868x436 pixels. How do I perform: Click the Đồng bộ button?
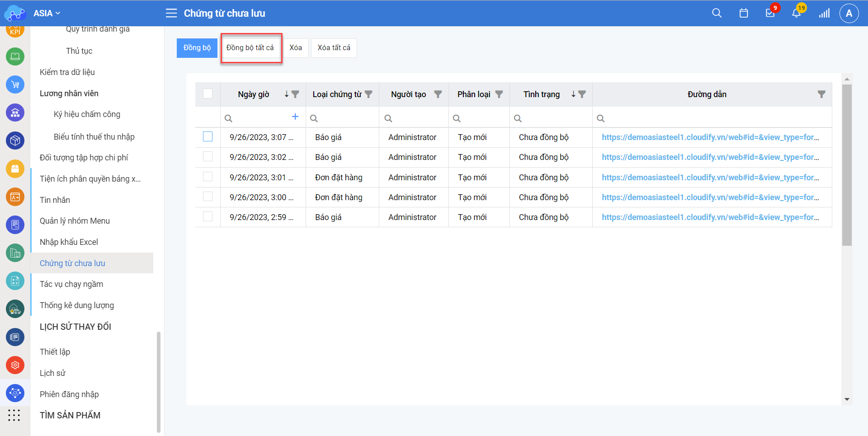coord(197,48)
